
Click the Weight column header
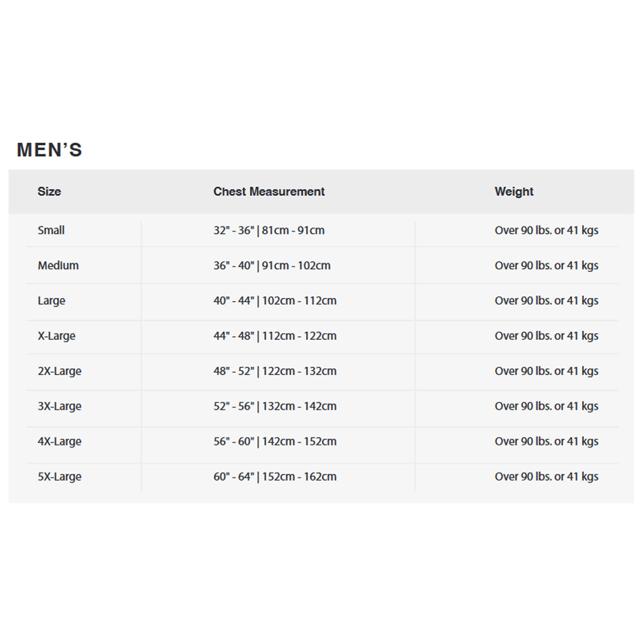tap(514, 192)
